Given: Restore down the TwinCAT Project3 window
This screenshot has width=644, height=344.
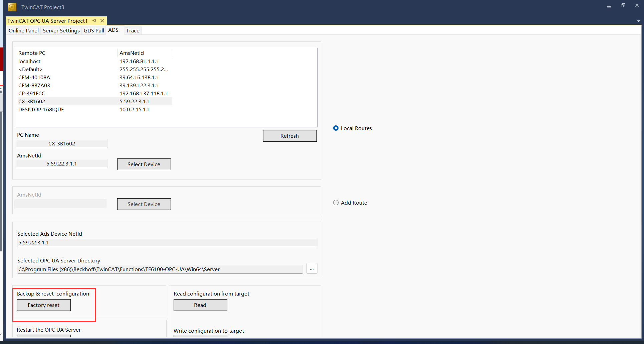Looking at the screenshot, I should tap(623, 6).
